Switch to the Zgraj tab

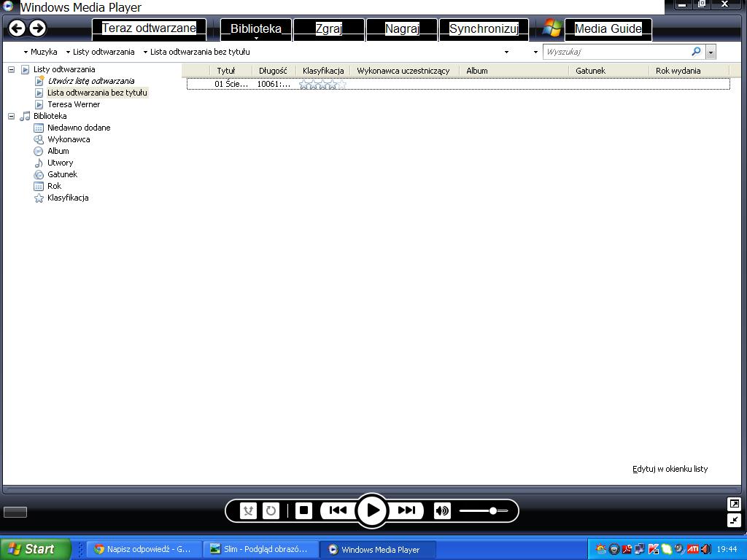(329, 28)
